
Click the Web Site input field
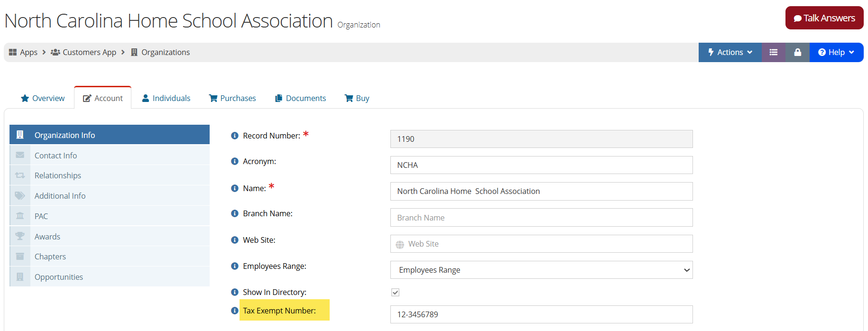tap(541, 244)
